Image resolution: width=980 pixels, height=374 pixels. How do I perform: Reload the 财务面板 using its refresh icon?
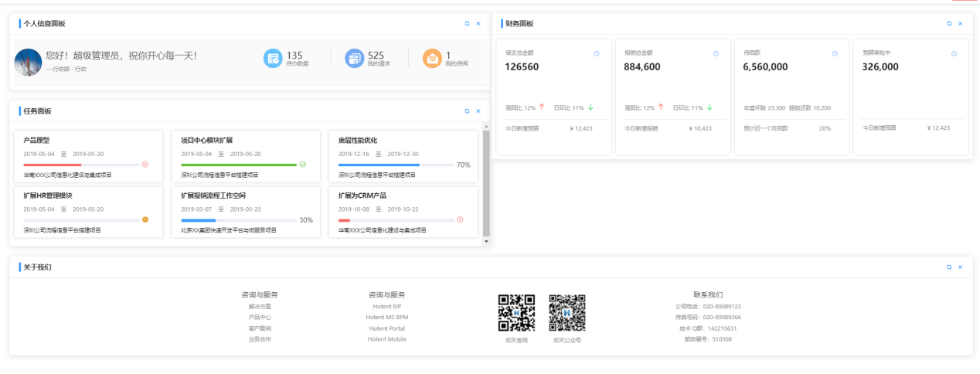[949, 24]
